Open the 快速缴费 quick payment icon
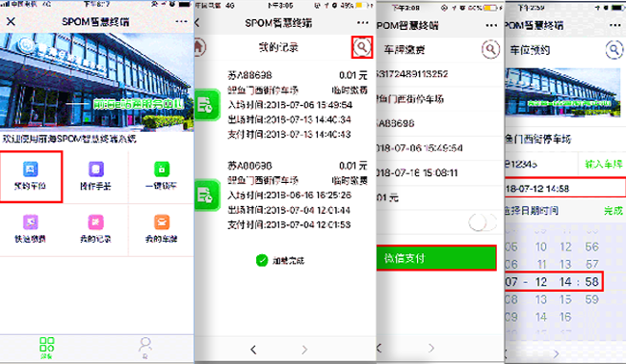This screenshot has height=364, width=626. click(31, 221)
